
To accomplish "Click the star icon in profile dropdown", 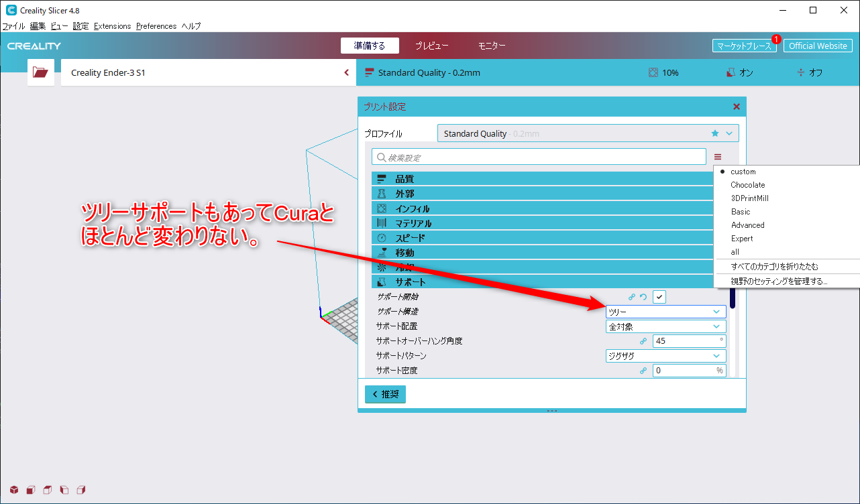I will coord(715,133).
